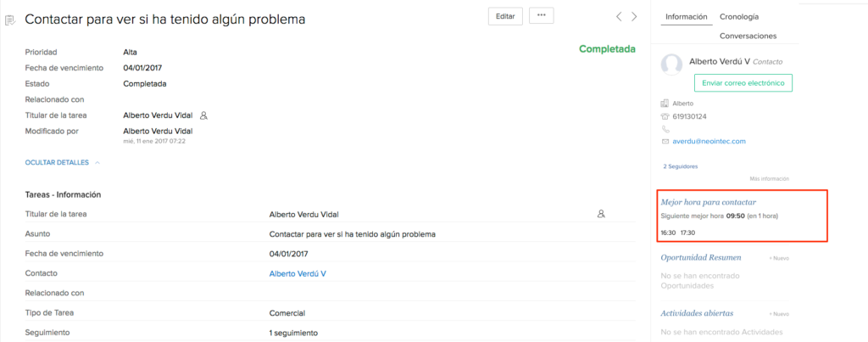The height and width of the screenshot is (342, 868).
Task: Open the Conversaciones tab
Action: point(748,36)
